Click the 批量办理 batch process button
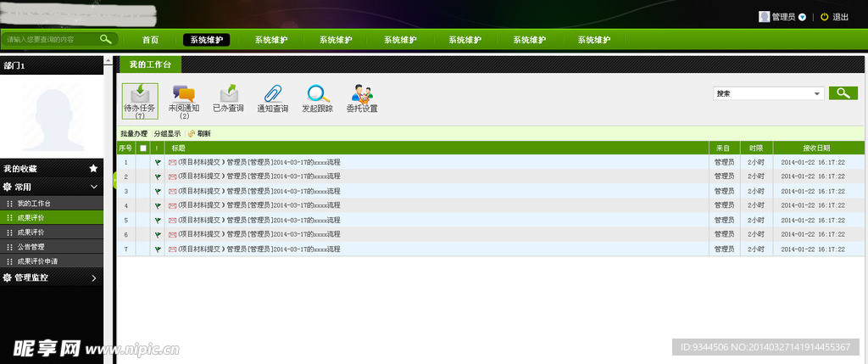The height and width of the screenshot is (364, 868). (133, 134)
